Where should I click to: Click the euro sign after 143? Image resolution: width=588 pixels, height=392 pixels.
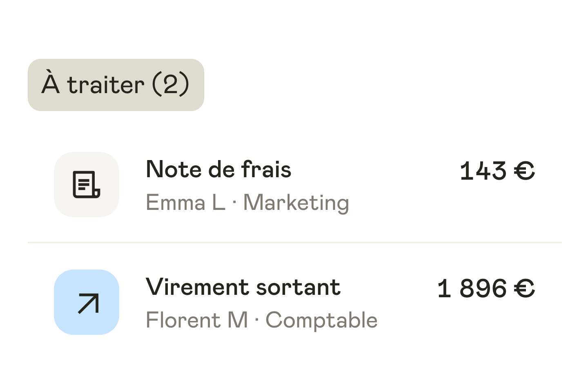(x=524, y=171)
